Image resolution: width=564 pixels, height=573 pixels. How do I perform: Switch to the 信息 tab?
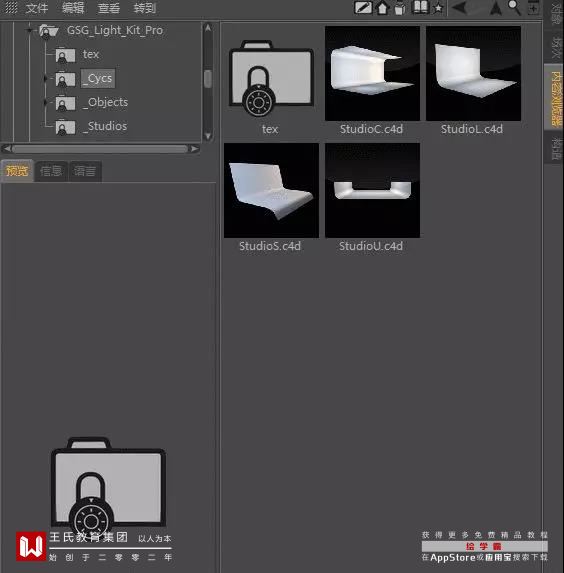coord(51,171)
